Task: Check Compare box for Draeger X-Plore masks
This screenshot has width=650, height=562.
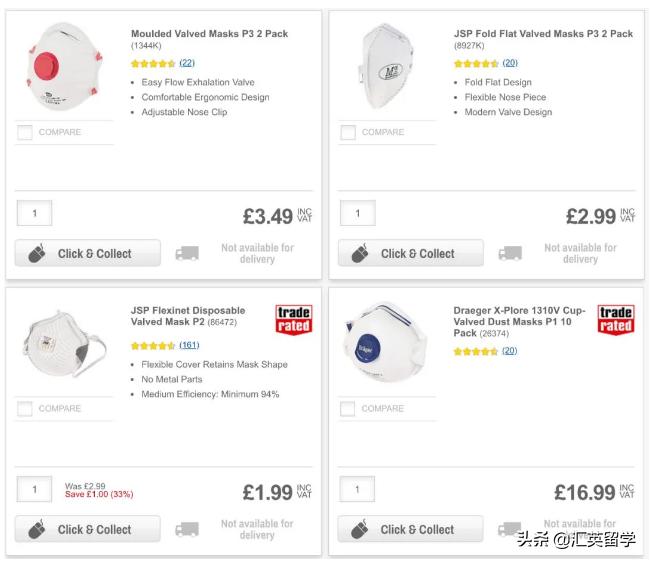Action: pyautogui.click(x=348, y=408)
